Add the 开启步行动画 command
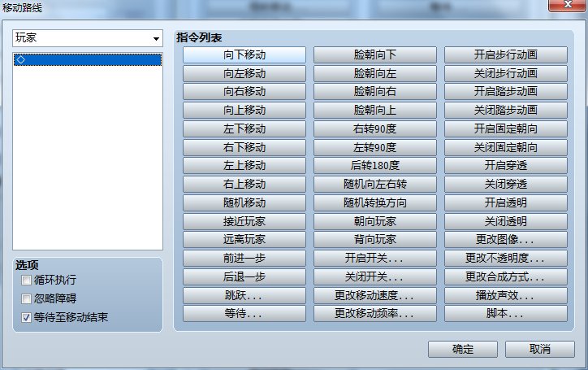The height and width of the screenshot is (370, 588). (506, 54)
